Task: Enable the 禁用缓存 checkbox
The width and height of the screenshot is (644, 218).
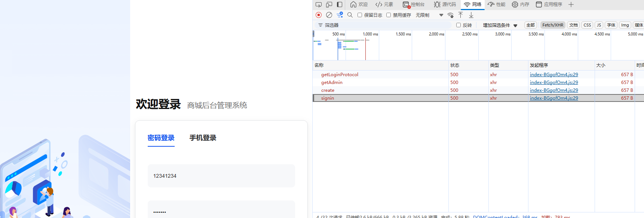Action: 389,15
